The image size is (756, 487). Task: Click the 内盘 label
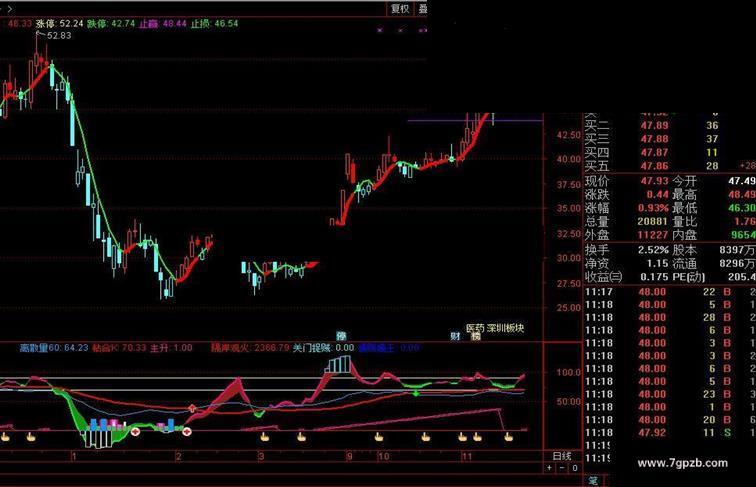[684, 235]
